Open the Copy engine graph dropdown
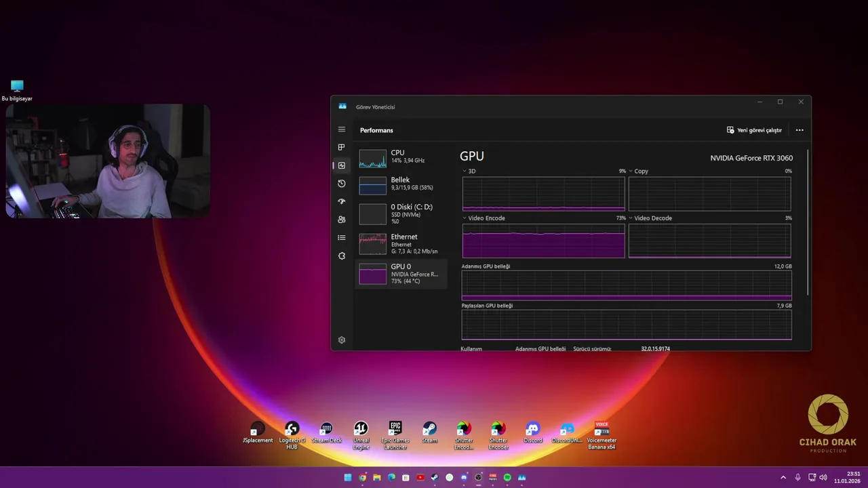The height and width of the screenshot is (488, 868). pyautogui.click(x=639, y=171)
